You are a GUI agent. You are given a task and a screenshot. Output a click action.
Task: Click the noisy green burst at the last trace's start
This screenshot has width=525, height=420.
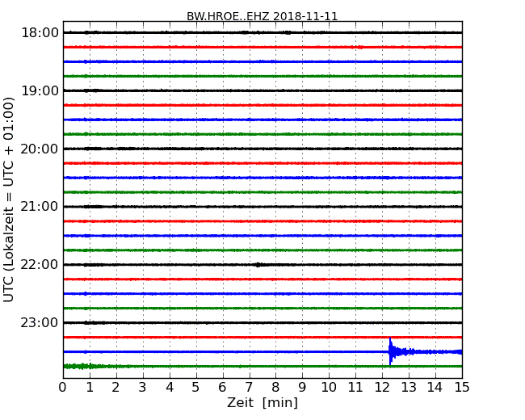(x=80, y=366)
